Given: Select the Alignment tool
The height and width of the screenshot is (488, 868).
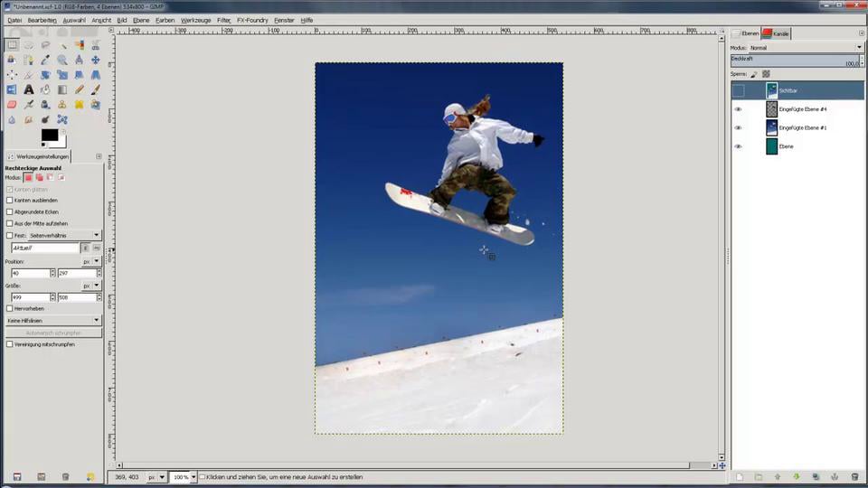Looking at the screenshot, I should 12,74.
